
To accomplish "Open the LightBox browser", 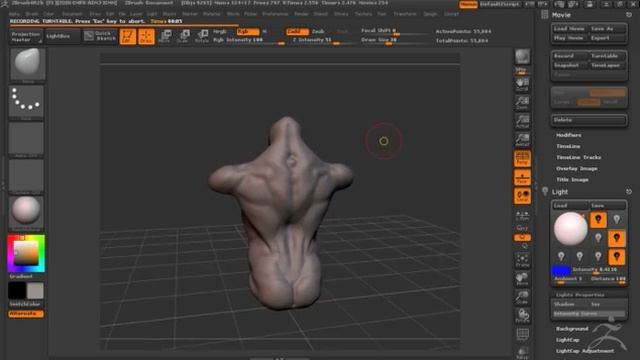I will tap(63, 36).
